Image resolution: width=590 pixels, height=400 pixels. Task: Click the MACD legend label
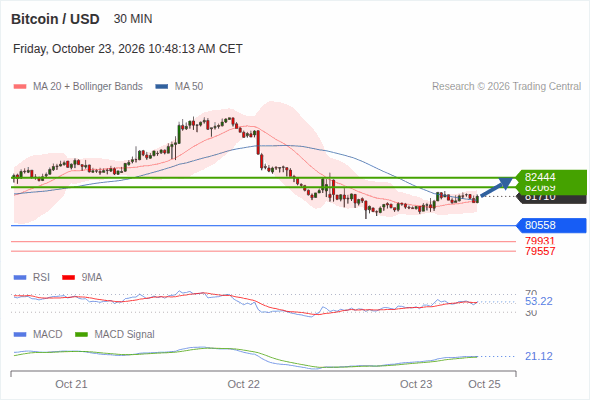[x=48, y=335]
